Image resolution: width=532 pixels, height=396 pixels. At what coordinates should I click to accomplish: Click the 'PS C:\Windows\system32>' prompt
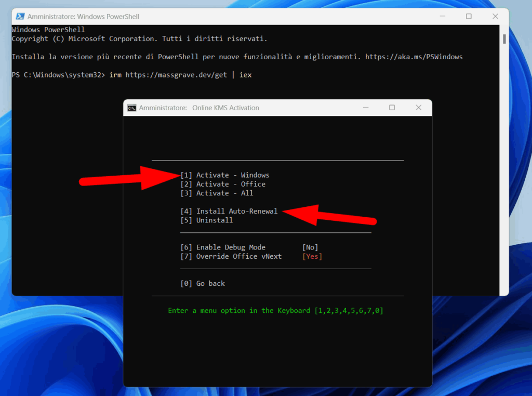tap(58, 75)
